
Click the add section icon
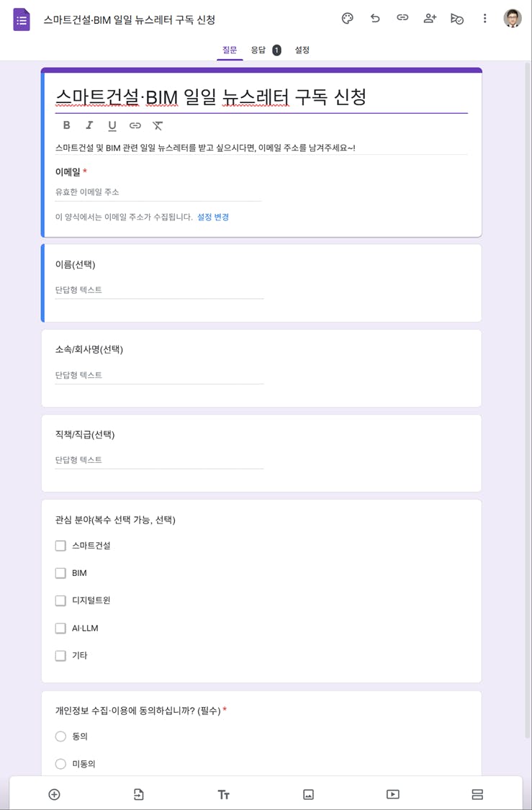point(477,794)
